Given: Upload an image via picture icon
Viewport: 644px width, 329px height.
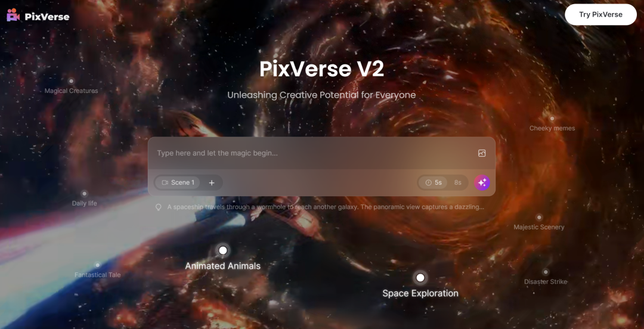Looking at the screenshot, I should [482, 153].
